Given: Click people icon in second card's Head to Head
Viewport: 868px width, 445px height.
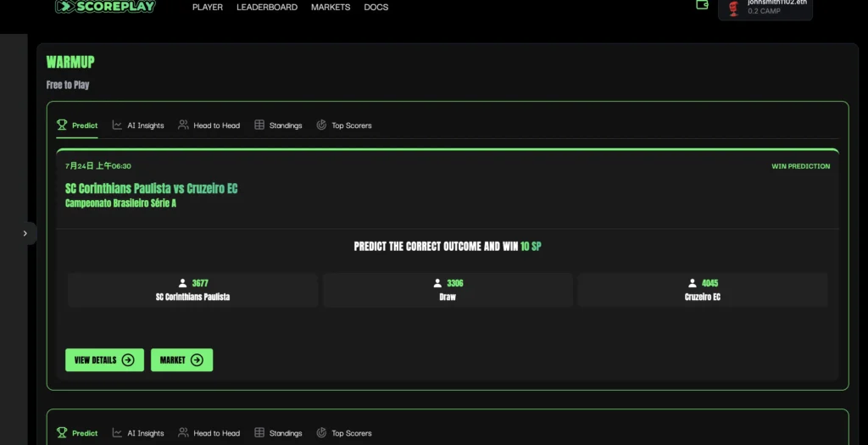Looking at the screenshot, I should pyautogui.click(x=183, y=432).
